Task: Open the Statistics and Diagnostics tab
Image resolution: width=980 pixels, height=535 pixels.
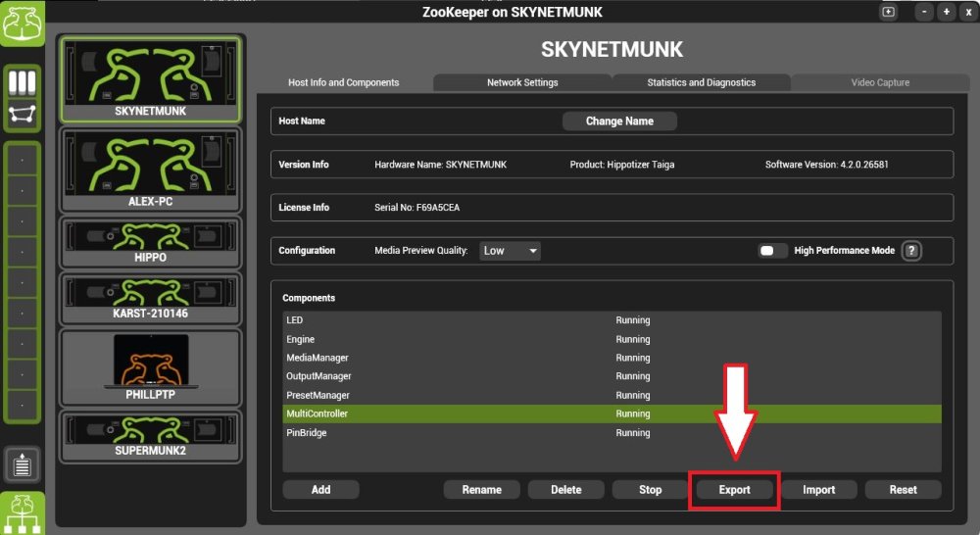Action: tap(702, 82)
